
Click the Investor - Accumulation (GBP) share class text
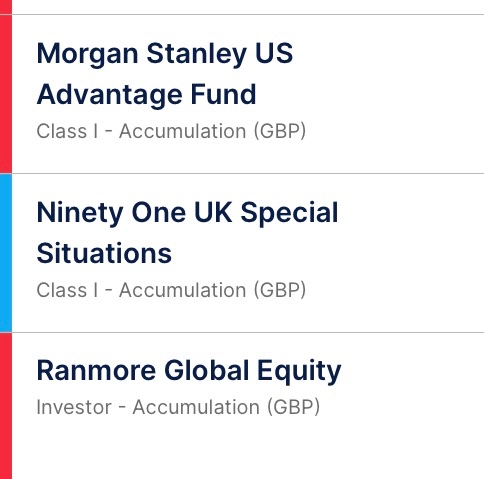178,407
